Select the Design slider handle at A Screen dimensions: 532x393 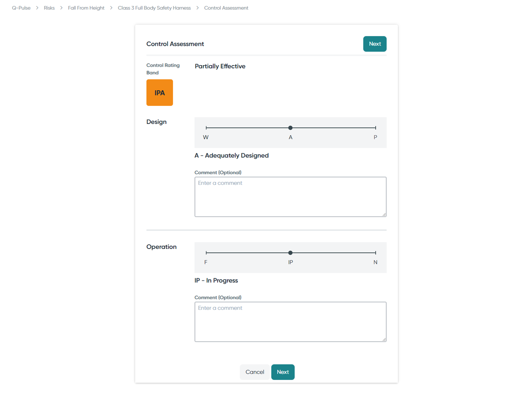coord(290,128)
